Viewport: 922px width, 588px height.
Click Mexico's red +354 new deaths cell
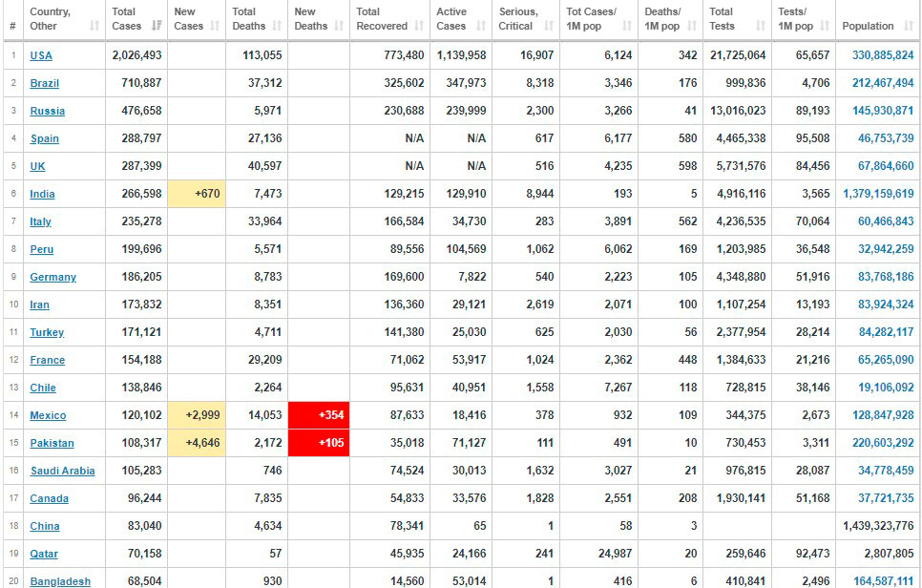click(x=318, y=415)
